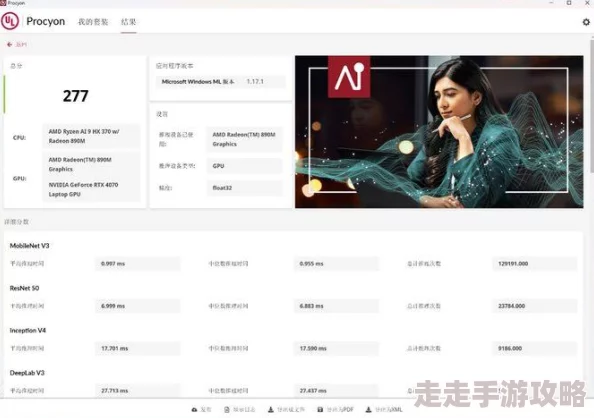
Task: Click the 发布 publish button label
Action: tap(206, 410)
